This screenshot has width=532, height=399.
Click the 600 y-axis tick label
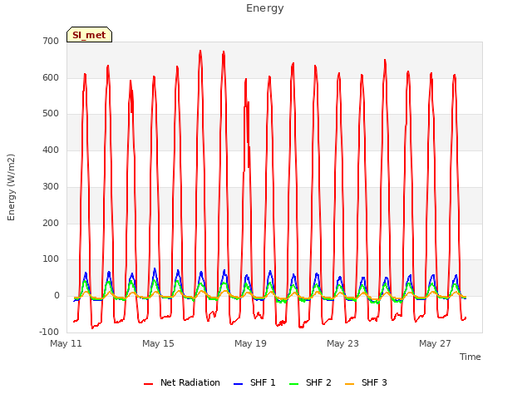51,77
